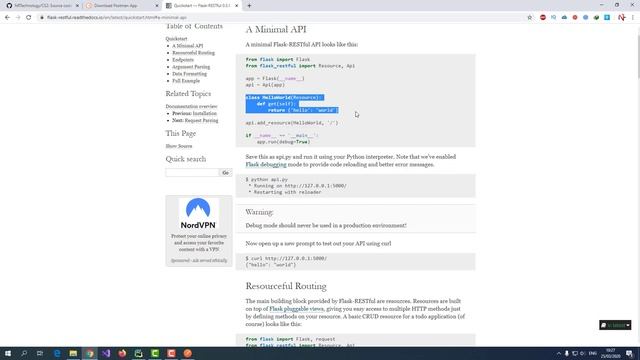The width and height of the screenshot is (640, 360).
Task: Open Visual Studio from the taskbar
Action: pos(106,353)
